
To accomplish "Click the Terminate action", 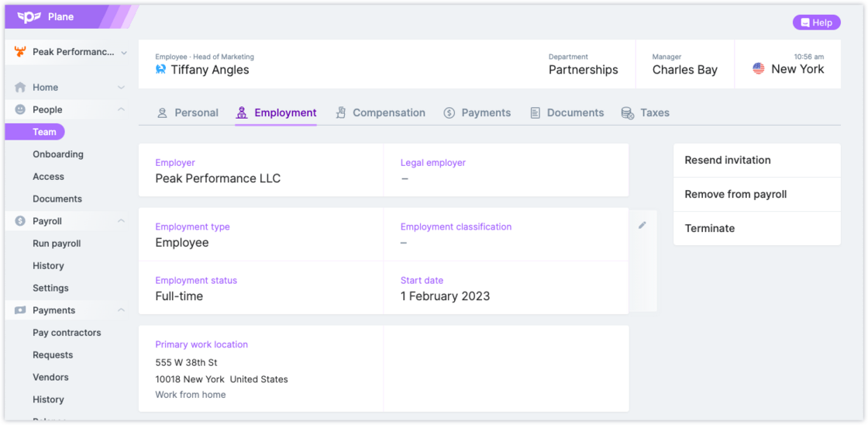I will (756, 228).
